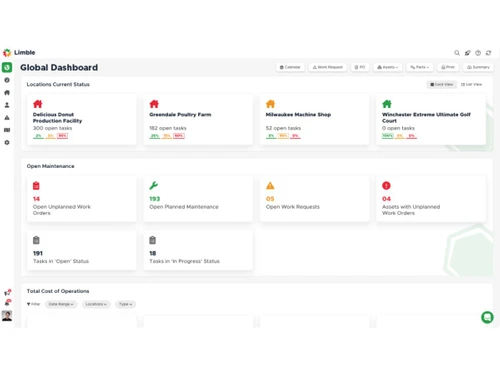Click the orange house icon of Milwaukee Machine Shop
The width and height of the screenshot is (500, 375).
pos(270,104)
